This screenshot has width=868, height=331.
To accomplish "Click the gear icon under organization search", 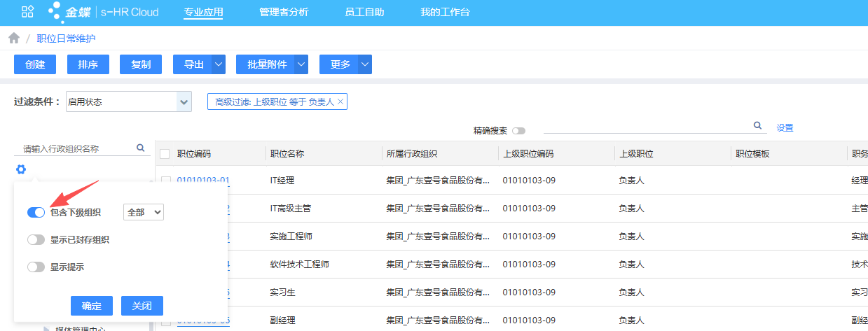I will (21, 169).
